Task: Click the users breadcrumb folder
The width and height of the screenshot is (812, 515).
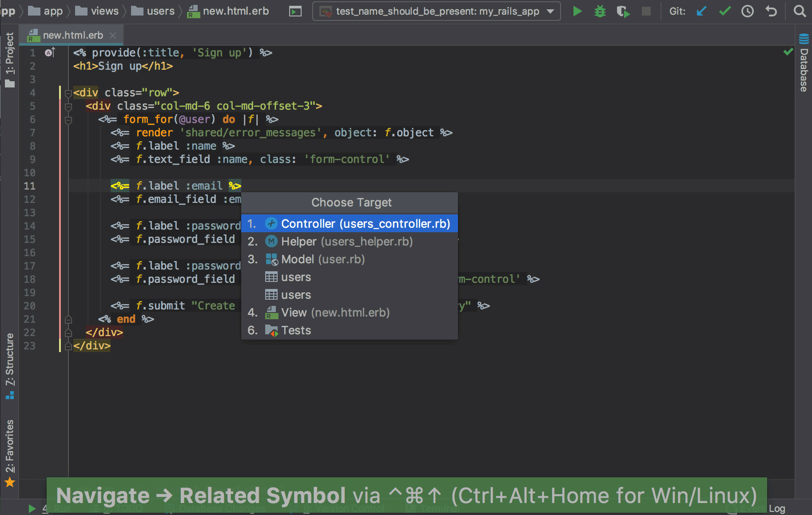Action: [x=153, y=11]
